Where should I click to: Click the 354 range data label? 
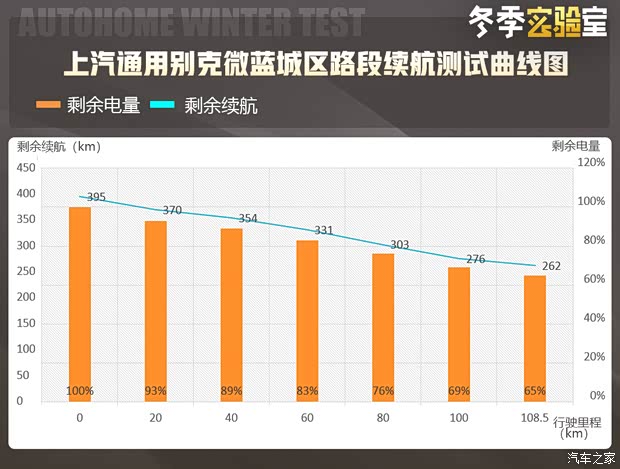[x=248, y=218]
